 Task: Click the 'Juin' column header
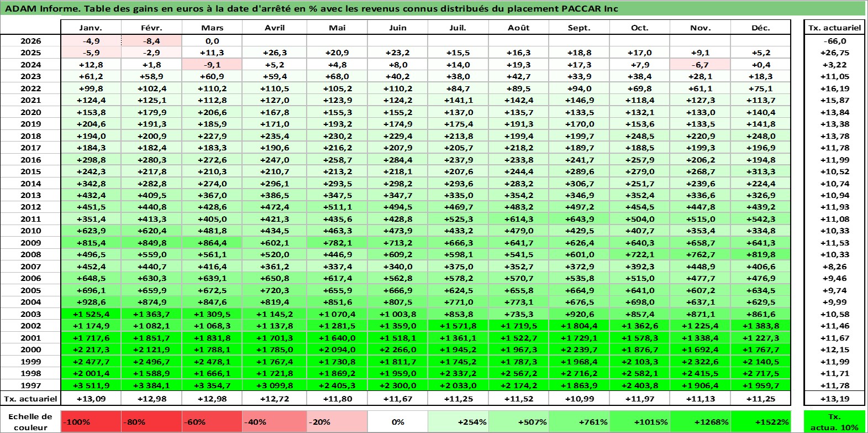coord(398,28)
